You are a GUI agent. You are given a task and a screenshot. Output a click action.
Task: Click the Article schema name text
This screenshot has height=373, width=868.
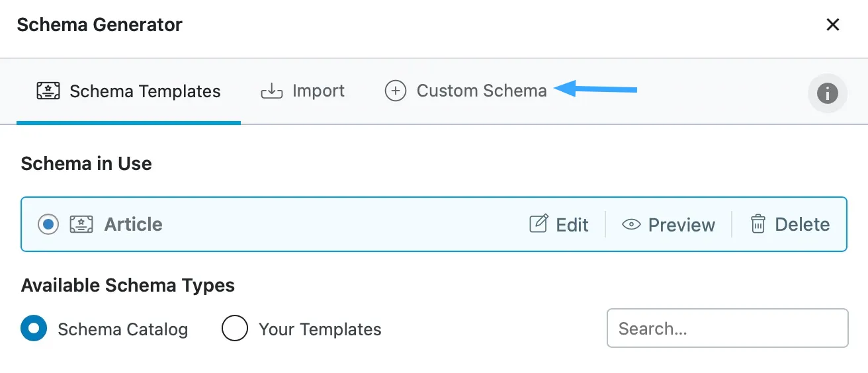click(x=134, y=224)
